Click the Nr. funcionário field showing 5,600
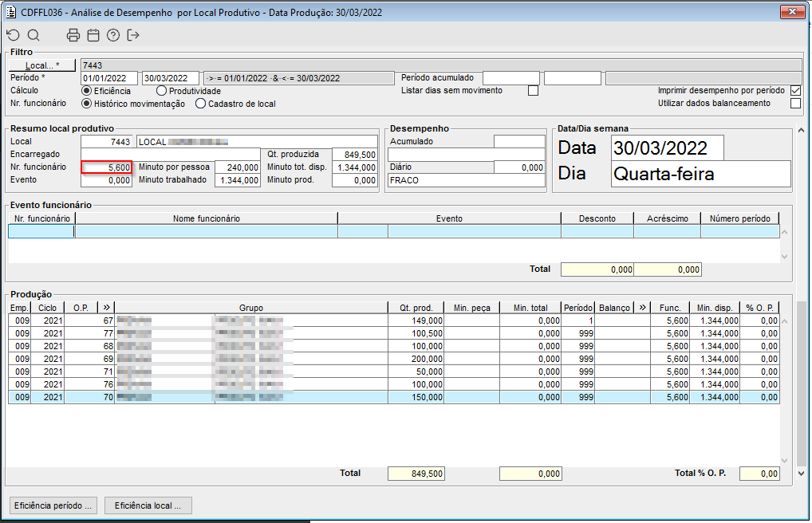812x523 pixels. click(107, 167)
